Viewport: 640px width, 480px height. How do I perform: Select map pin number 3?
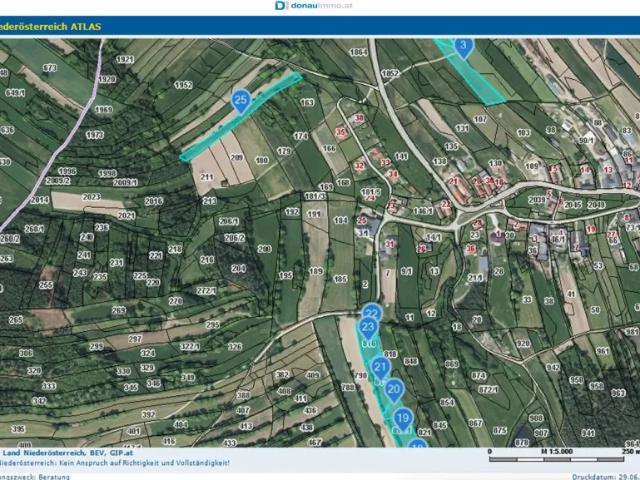click(x=463, y=47)
